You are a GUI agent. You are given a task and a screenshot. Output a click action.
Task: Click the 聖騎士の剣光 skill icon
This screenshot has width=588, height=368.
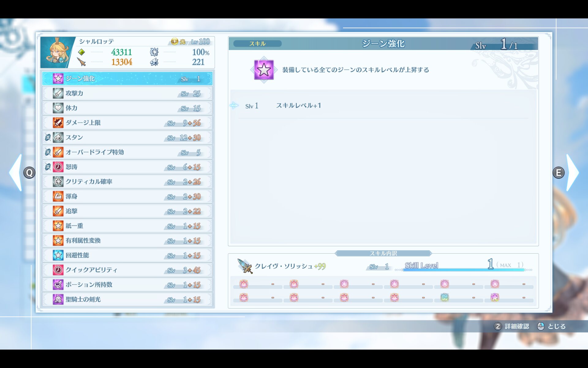point(58,299)
